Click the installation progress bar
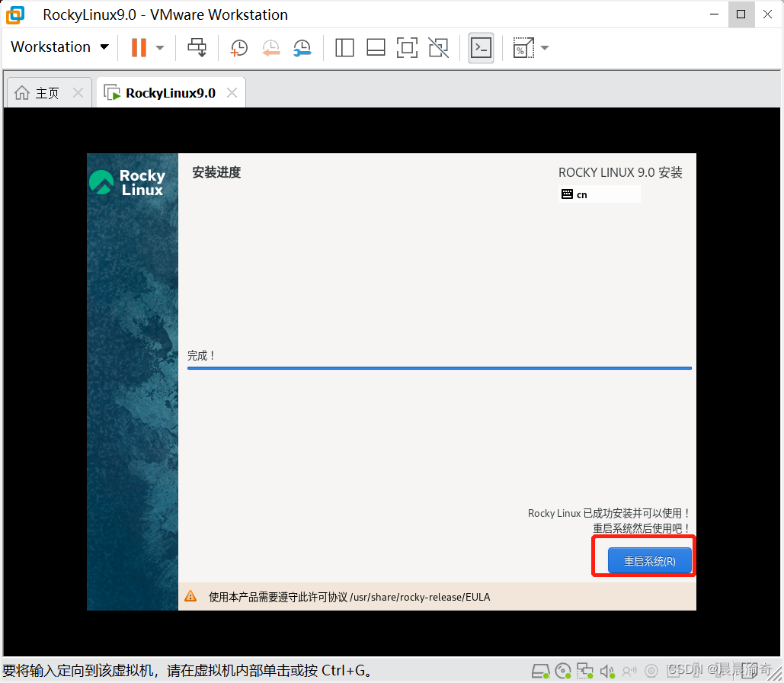This screenshot has height=683, width=784. click(440, 368)
